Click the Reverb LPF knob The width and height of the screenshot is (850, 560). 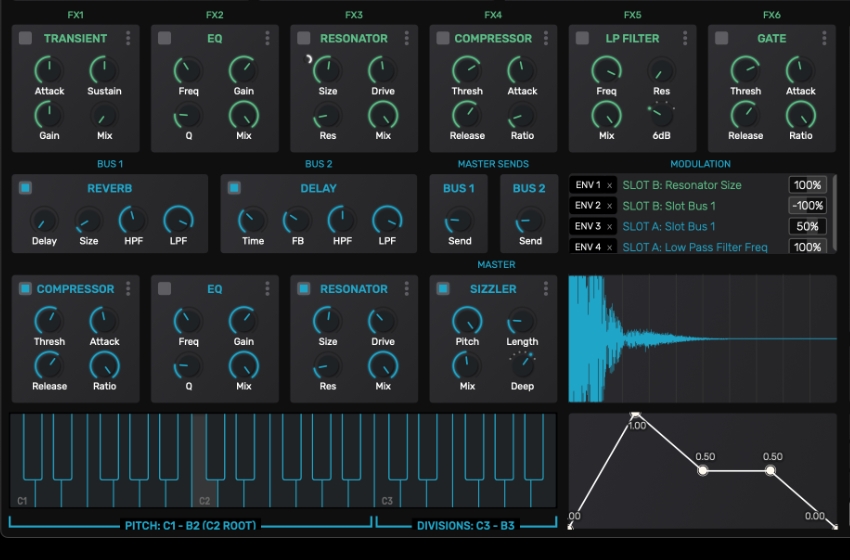tap(178, 220)
